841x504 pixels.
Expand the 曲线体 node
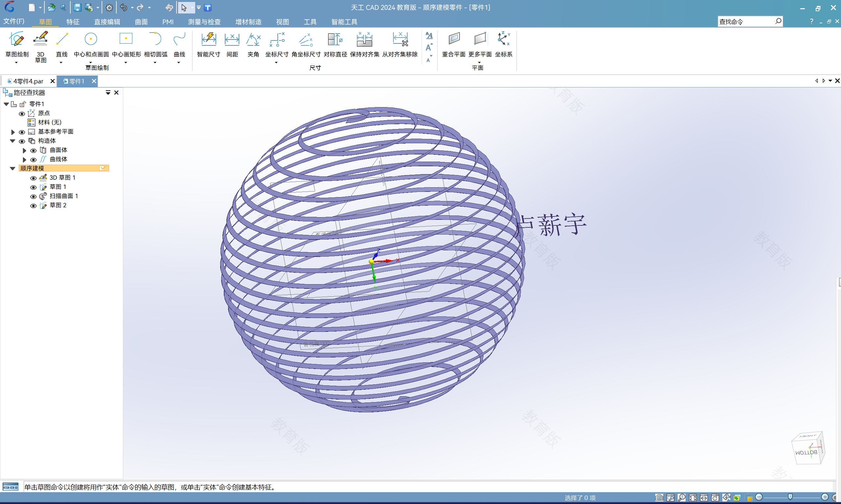[24, 159]
